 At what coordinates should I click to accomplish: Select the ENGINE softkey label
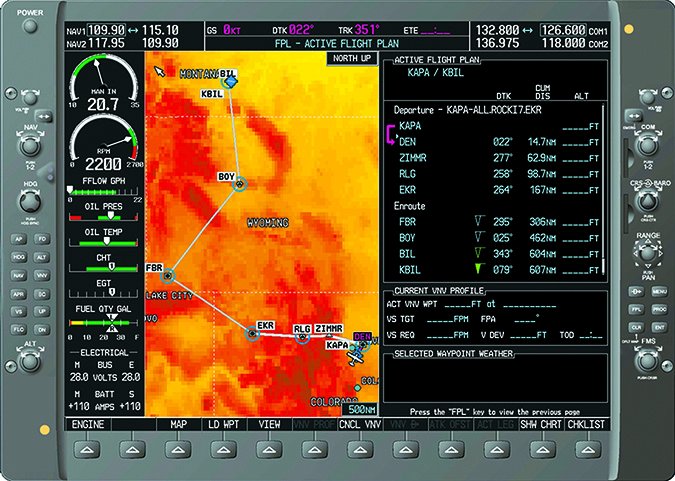pyautogui.click(x=88, y=425)
